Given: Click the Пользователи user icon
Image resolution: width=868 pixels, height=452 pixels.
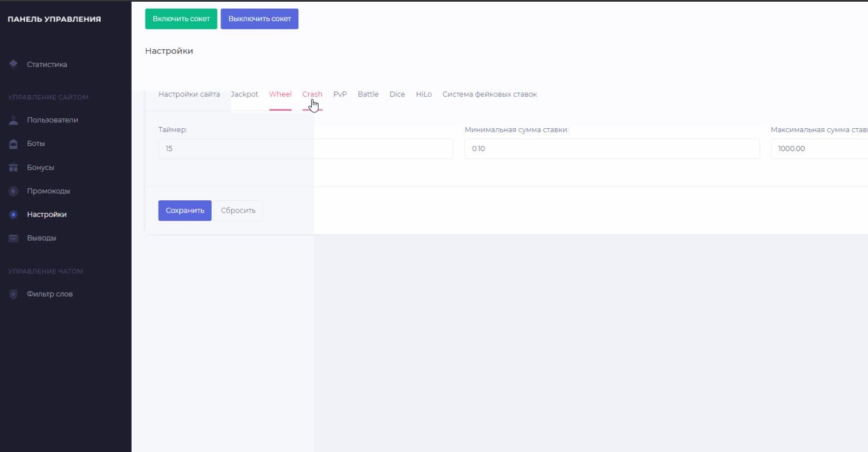Looking at the screenshot, I should pyautogui.click(x=13, y=120).
